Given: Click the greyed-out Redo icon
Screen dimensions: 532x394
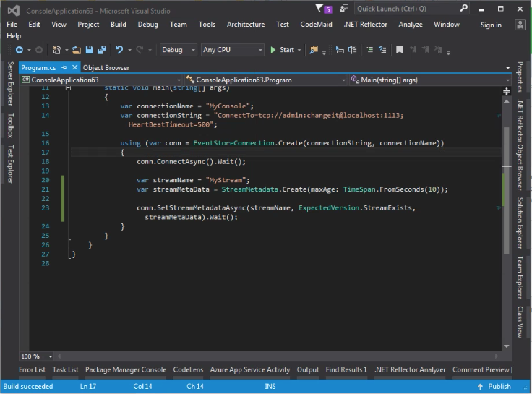Looking at the screenshot, I should tap(140, 50).
